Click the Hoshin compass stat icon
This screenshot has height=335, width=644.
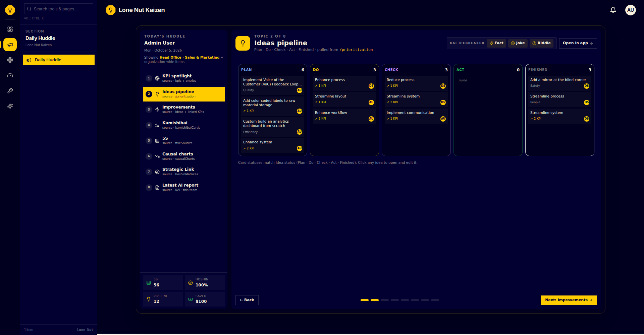191,283
